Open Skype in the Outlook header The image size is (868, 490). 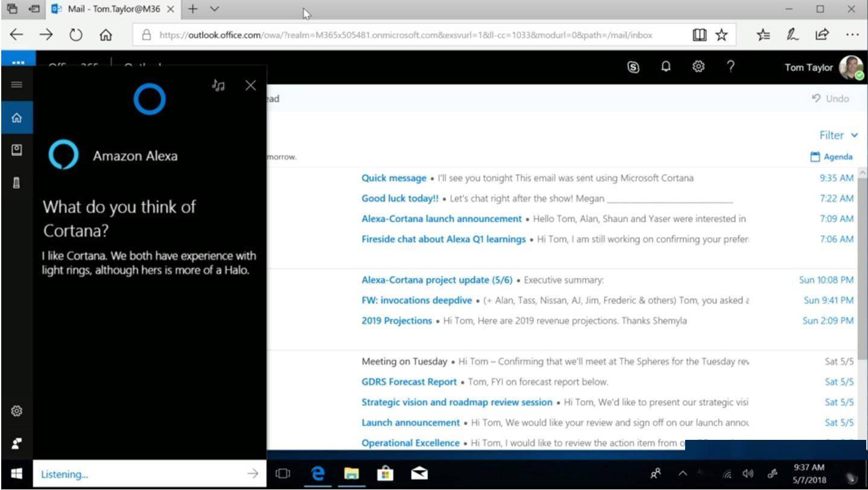[633, 67]
